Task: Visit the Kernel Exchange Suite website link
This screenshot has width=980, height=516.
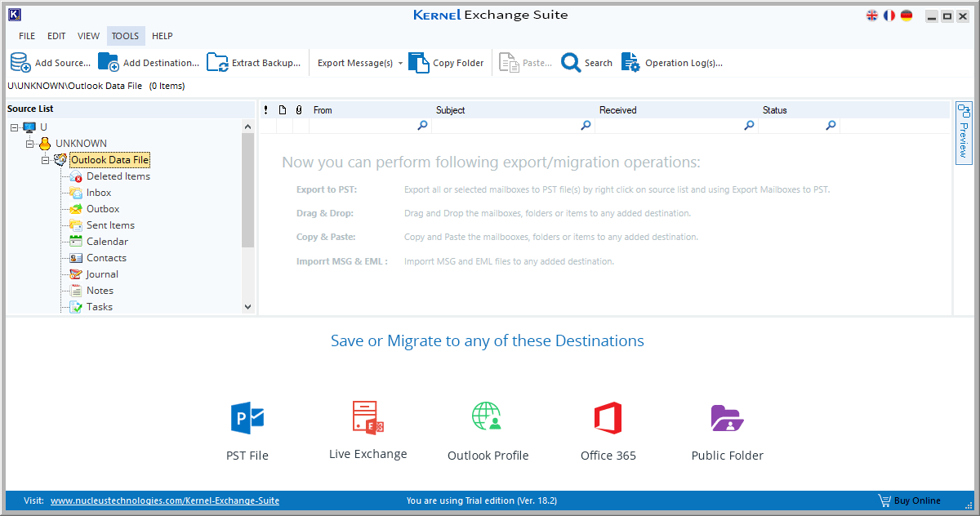Action: 163,500
